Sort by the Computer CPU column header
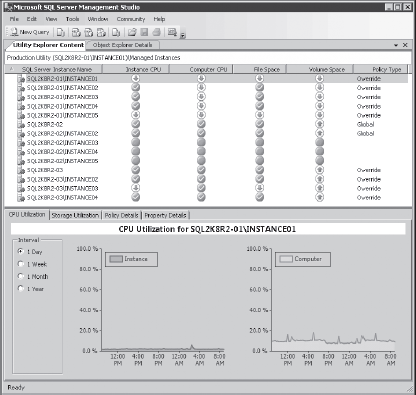Screen dimensions: 416x395 tap(201, 69)
